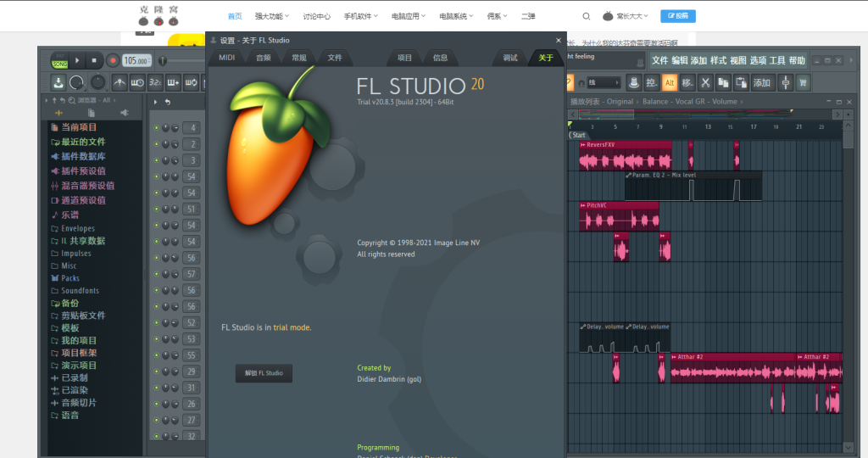The height and width of the screenshot is (458, 868).
Task: Click the playlist overview scroll bar
Action: click(704, 114)
